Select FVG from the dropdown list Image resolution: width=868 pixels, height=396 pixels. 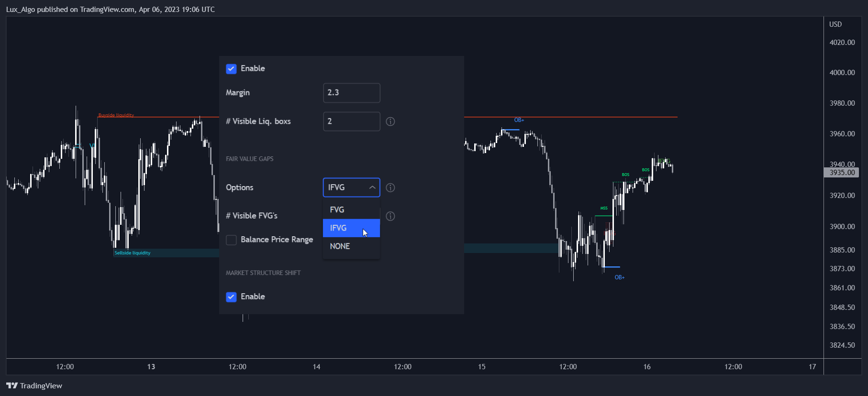pos(337,209)
